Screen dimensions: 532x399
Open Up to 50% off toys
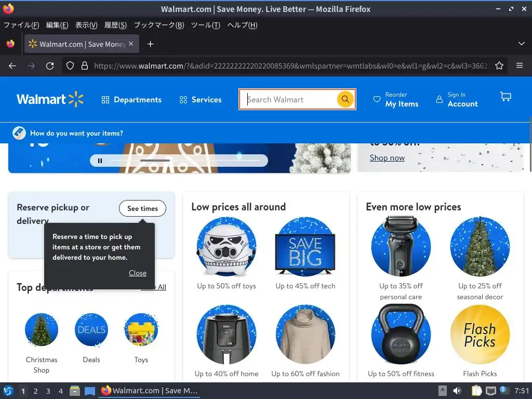click(x=227, y=254)
